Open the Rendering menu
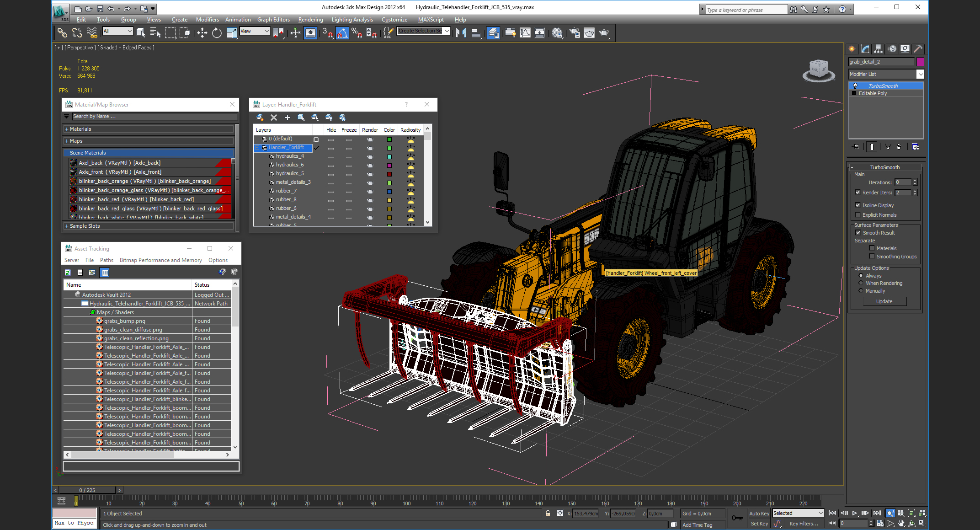The image size is (980, 530). click(310, 20)
